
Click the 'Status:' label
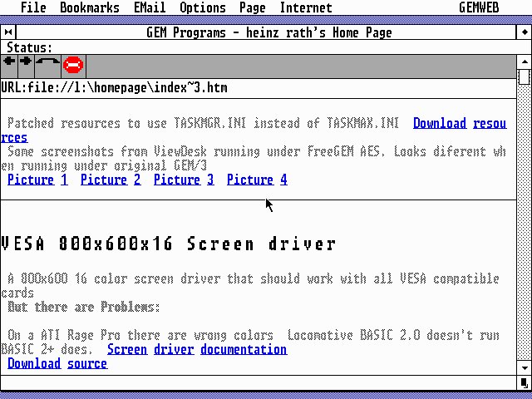coord(30,47)
